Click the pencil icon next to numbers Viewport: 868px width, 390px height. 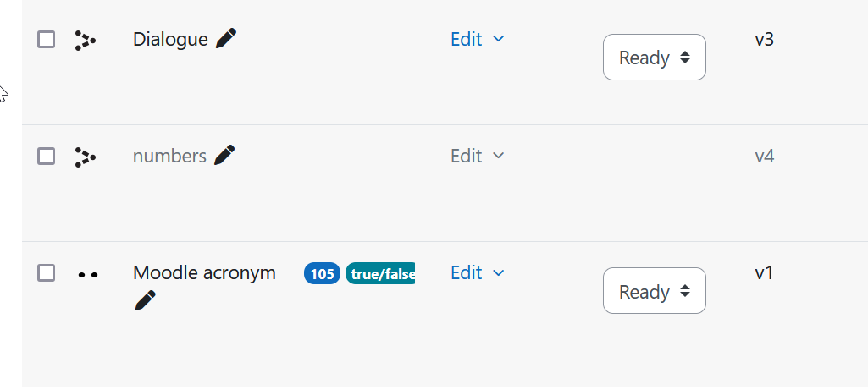pos(224,155)
